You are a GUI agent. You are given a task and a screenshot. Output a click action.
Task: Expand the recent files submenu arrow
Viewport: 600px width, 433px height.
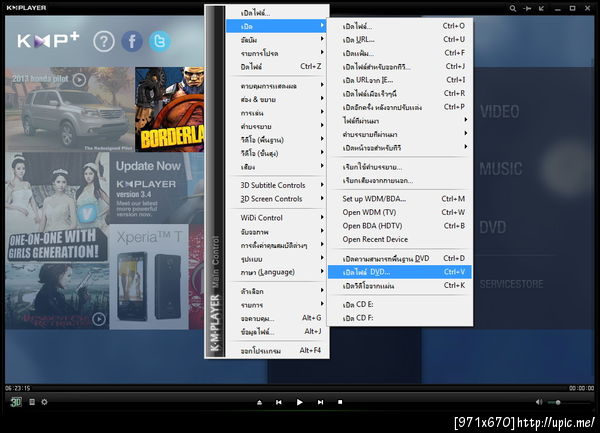[x=466, y=120]
